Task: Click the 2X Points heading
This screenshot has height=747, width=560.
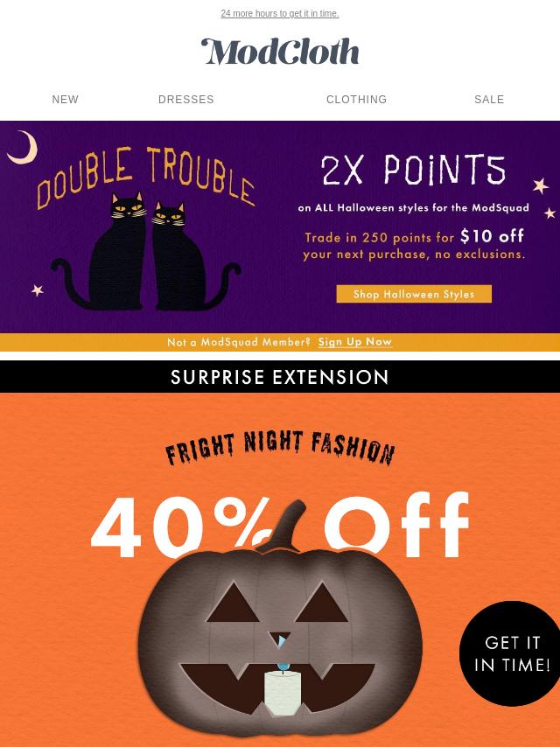Action: [x=413, y=170]
